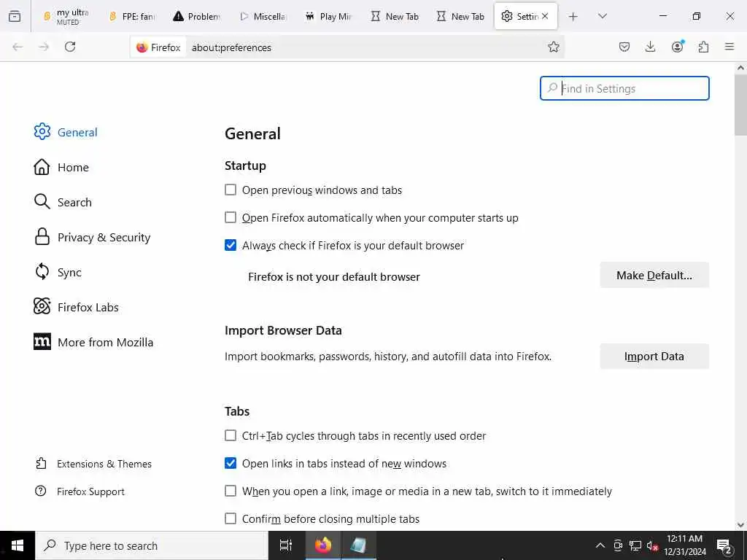This screenshot has height=560, width=747.
Task: Open the application hamburger menu
Action: (729, 47)
